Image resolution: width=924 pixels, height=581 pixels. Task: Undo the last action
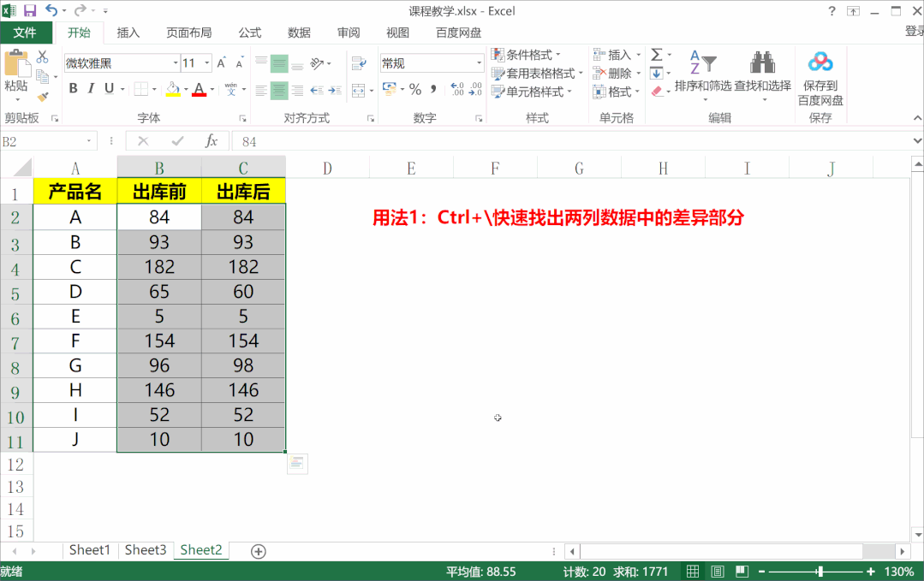pos(51,10)
